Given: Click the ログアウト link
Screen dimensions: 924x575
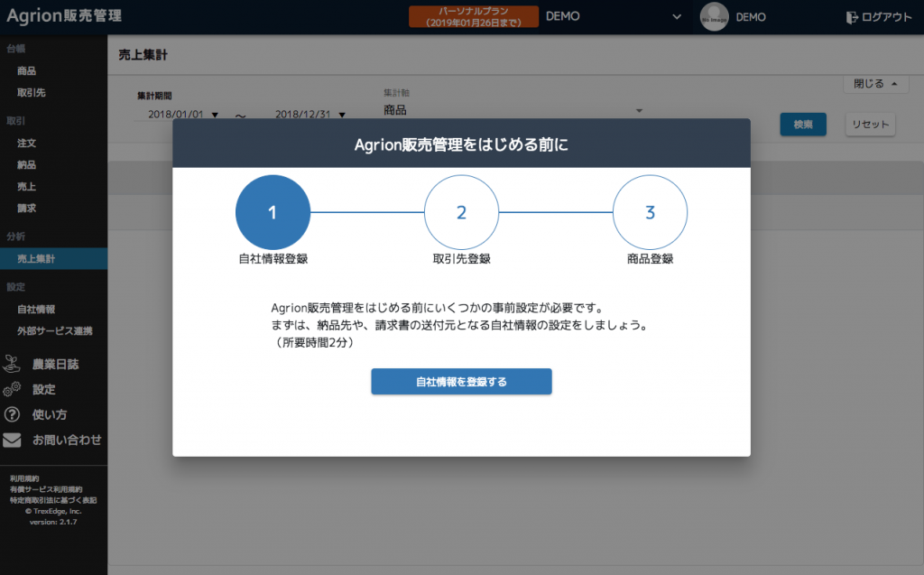Looking at the screenshot, I should (886, 17).
